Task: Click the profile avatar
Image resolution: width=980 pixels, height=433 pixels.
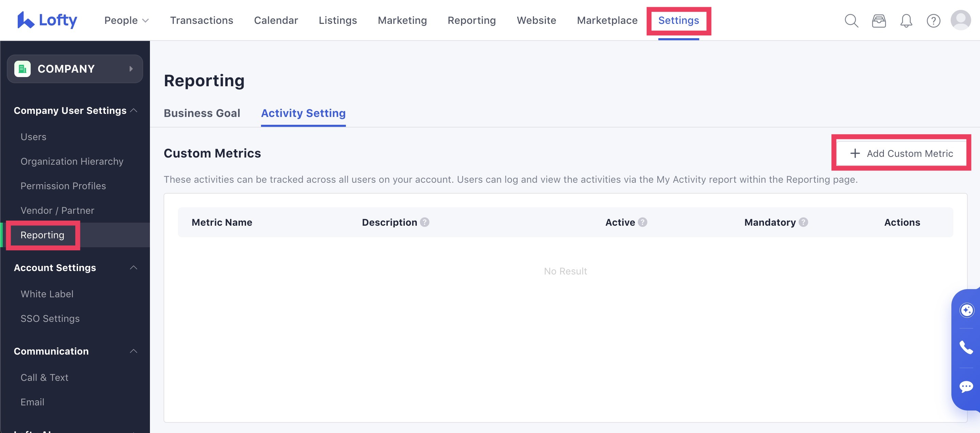Action: point(961,20)
